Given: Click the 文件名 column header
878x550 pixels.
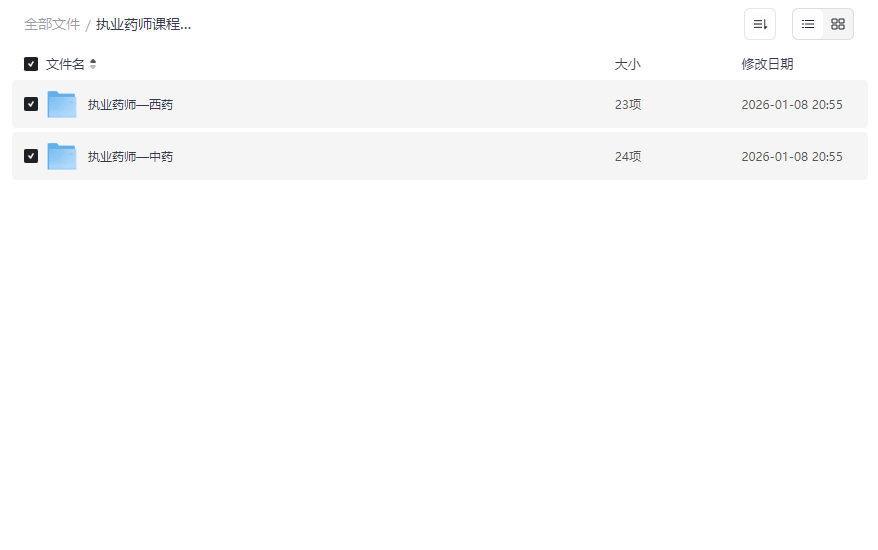Looking at the screenshot, I should click(x=65, y=64).
